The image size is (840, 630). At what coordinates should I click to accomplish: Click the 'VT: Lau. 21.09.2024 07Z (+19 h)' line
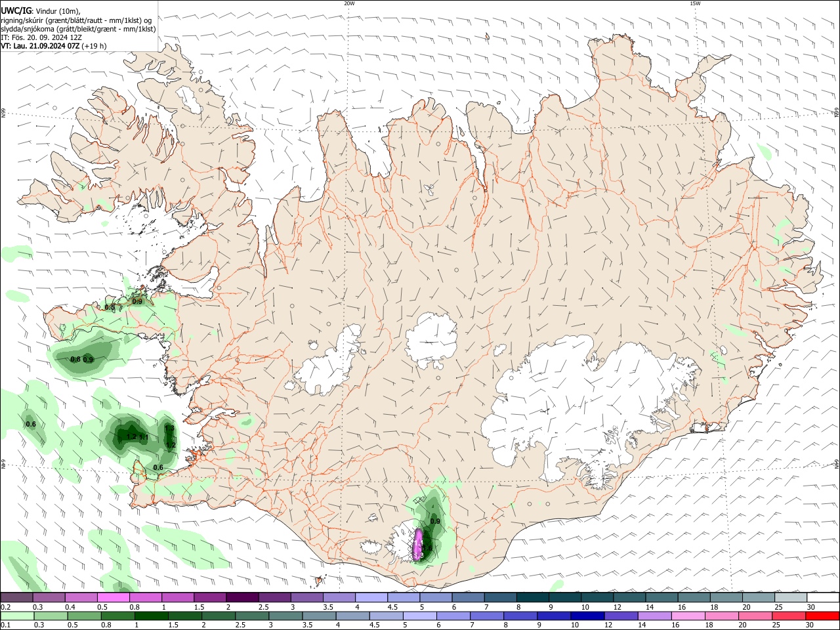tap(54, 46)
